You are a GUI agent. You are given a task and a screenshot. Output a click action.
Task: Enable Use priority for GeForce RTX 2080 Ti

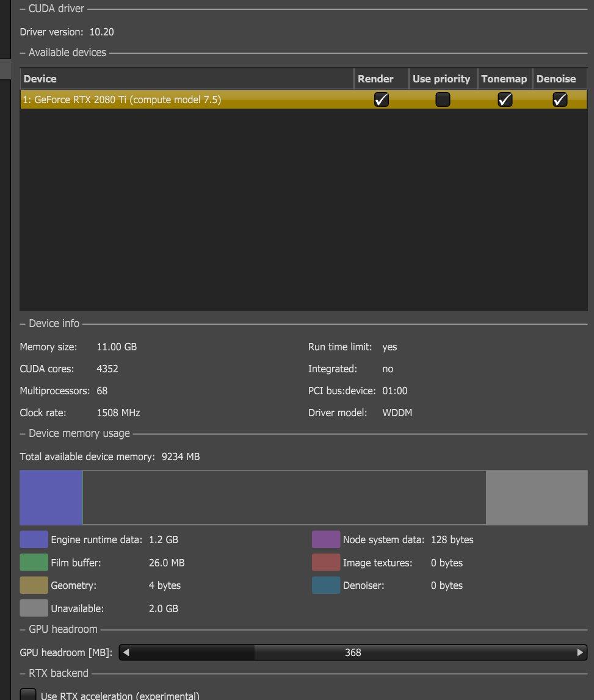(x=443, y=99)
